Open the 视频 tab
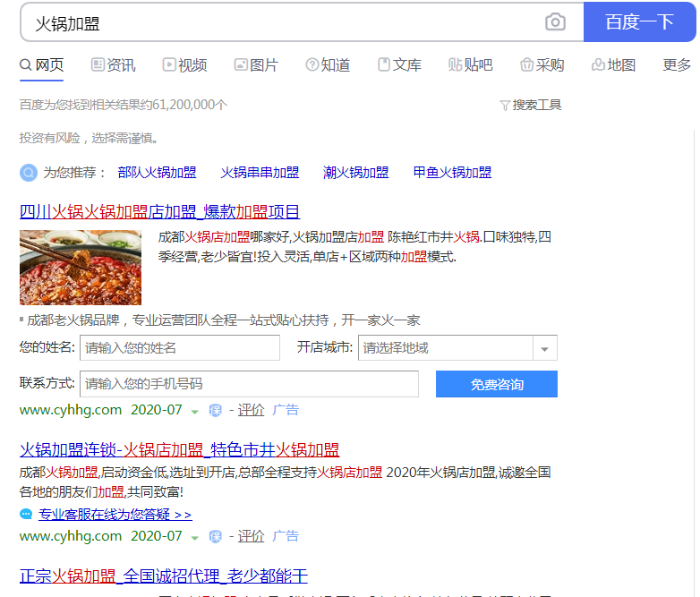The image size is (700, 597). click(x=184, y=65)
